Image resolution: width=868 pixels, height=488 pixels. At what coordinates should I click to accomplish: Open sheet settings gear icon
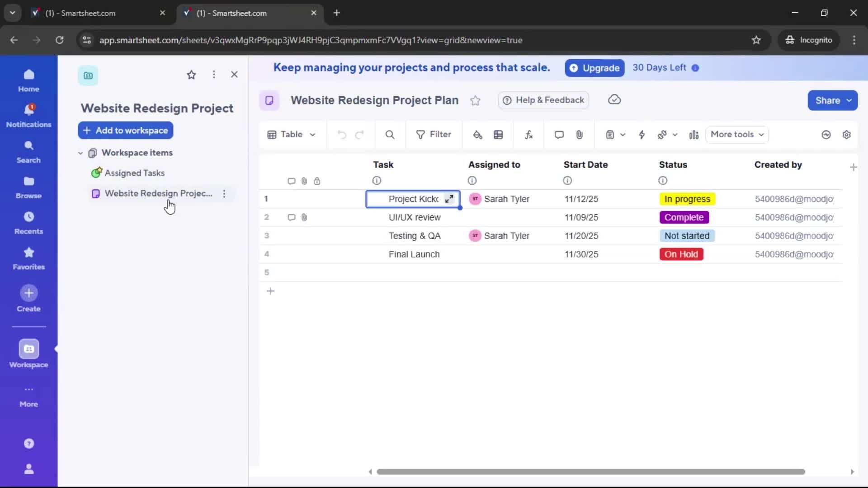tap(847, 135)
